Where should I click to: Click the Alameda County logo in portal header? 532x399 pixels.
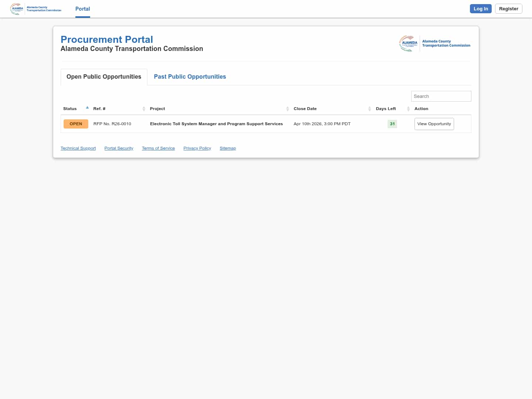click(434, 44)
